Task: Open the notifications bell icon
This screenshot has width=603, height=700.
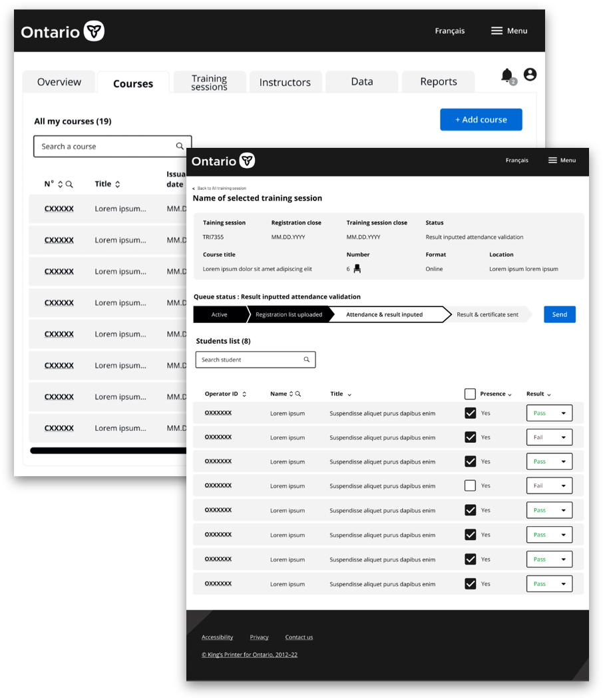Action: (507, 75)
